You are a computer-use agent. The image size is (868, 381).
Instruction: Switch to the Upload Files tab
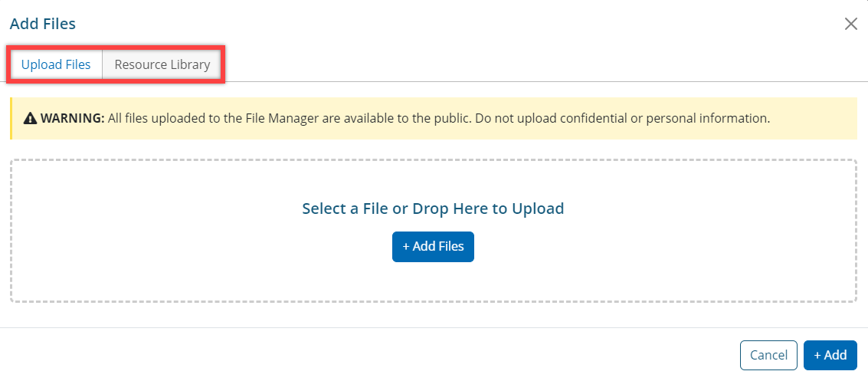click(x=56, y=64)
